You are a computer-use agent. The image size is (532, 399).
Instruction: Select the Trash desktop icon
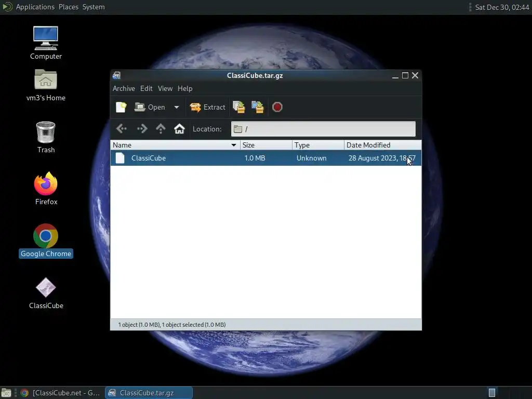coord(46,137)
